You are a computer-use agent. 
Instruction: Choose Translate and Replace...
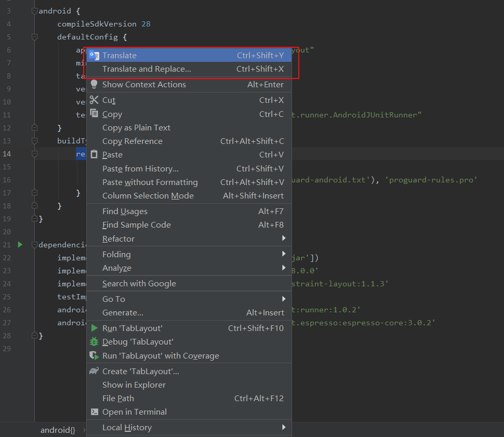point(189,69)
